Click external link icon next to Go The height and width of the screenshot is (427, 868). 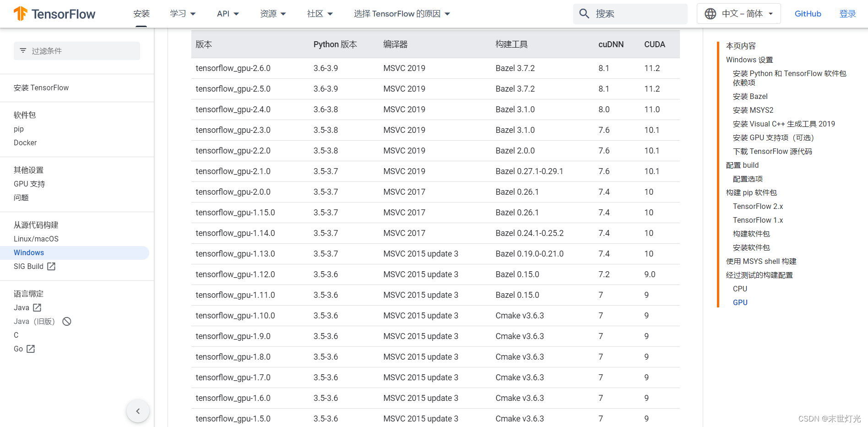[31, 349]
